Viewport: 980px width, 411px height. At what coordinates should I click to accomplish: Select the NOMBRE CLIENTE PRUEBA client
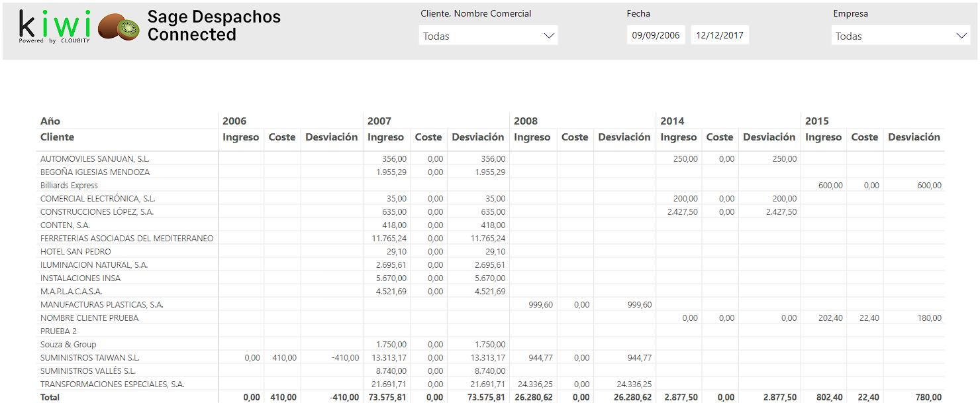(89, 318)
